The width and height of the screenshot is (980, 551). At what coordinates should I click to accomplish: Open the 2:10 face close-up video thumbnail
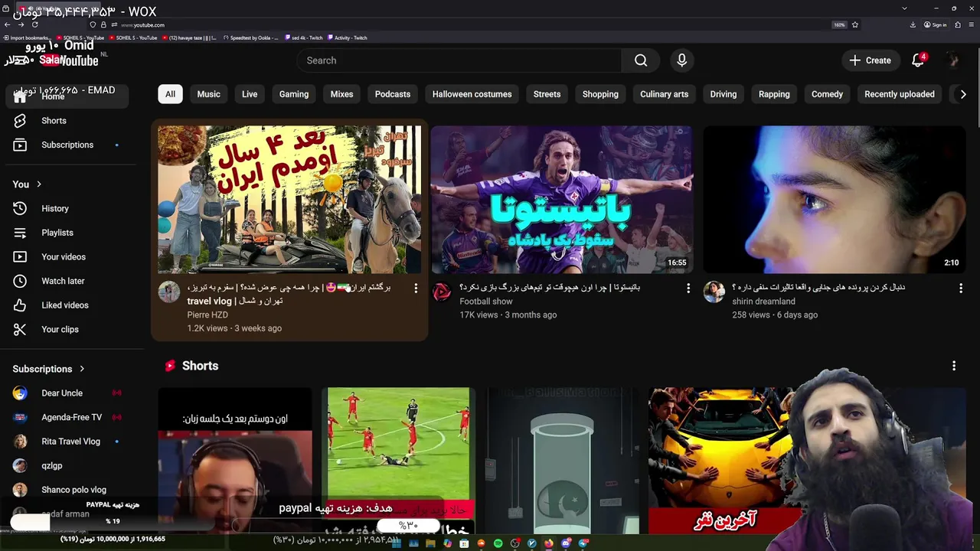click(835, 200)
